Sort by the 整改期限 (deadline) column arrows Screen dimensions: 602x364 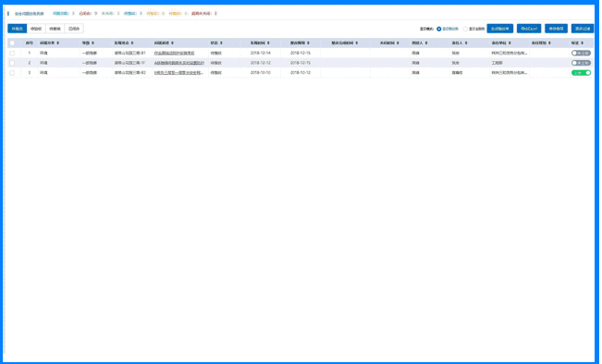pyautogui.click(x=308, y=42)
